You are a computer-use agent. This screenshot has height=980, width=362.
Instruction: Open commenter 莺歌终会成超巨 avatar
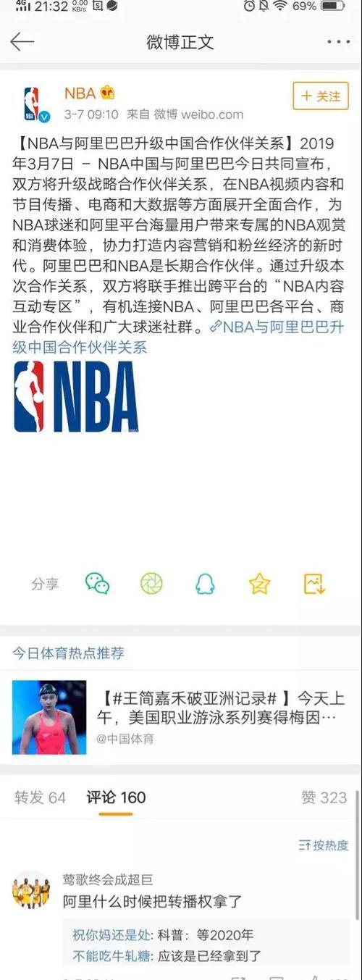(x=32, y=889)
